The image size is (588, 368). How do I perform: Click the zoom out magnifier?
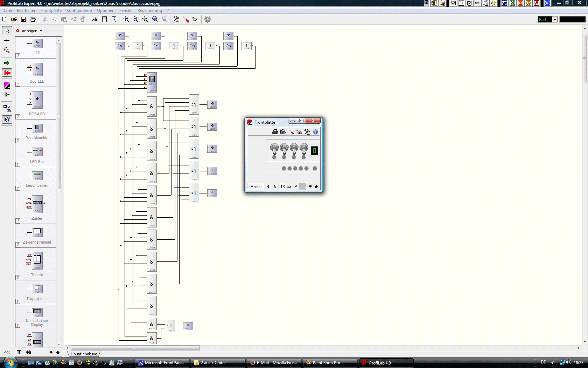(x=135, y=19)
